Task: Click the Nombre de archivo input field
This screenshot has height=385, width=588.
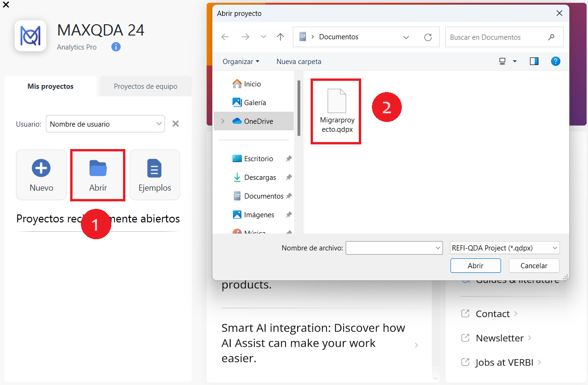Action: point(390,248)
